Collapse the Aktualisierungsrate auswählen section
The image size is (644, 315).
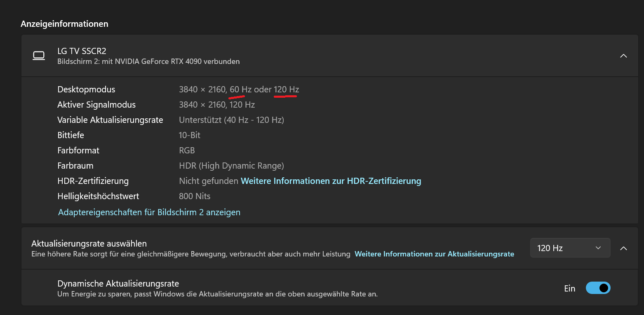(623, 248)
